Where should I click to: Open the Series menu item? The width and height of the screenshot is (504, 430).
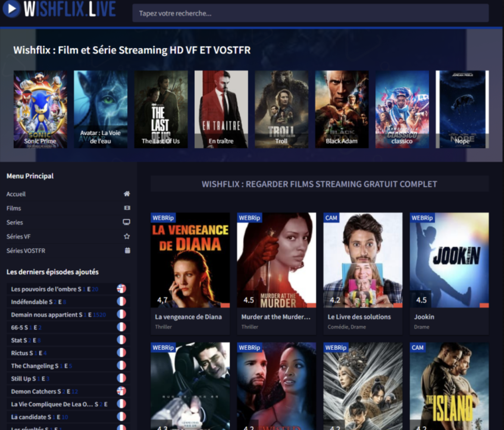pos(15,222)
